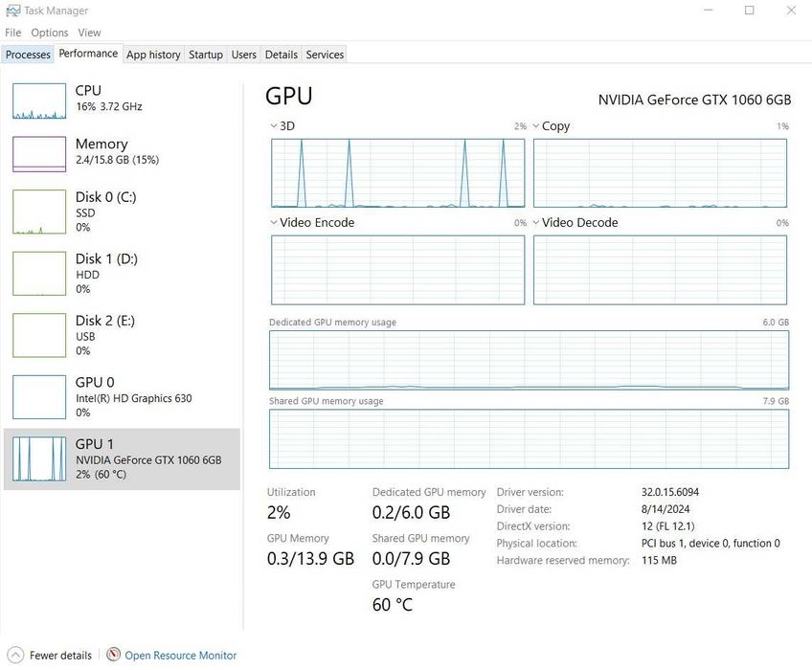
Task: Switch to the App history tab
Action: coord(153,55)
